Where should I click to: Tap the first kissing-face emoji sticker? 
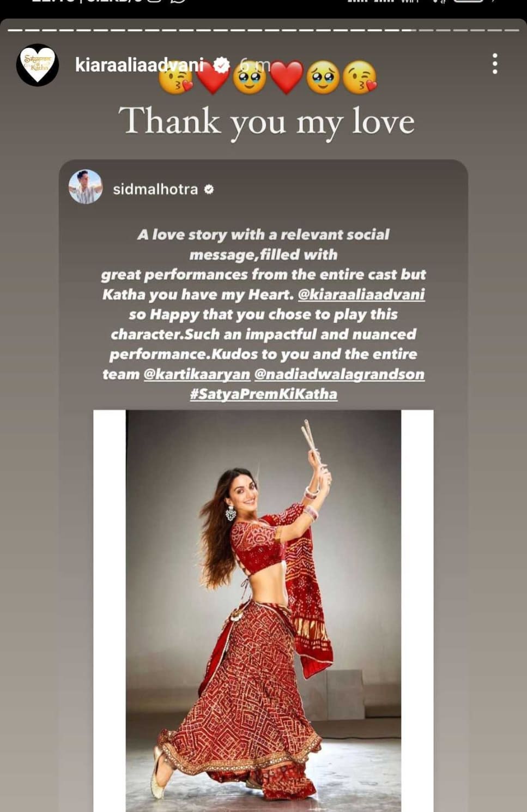click(x=175, y=78)
